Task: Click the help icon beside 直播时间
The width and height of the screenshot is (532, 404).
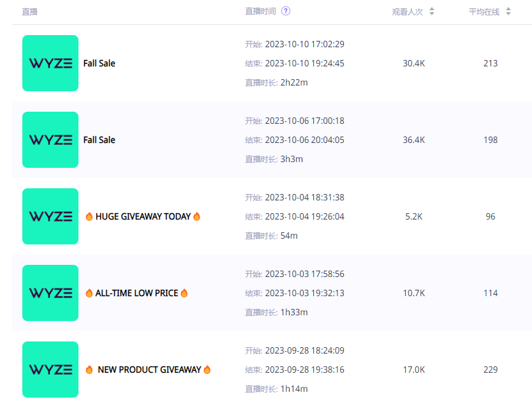Action: tap(286, 11)
